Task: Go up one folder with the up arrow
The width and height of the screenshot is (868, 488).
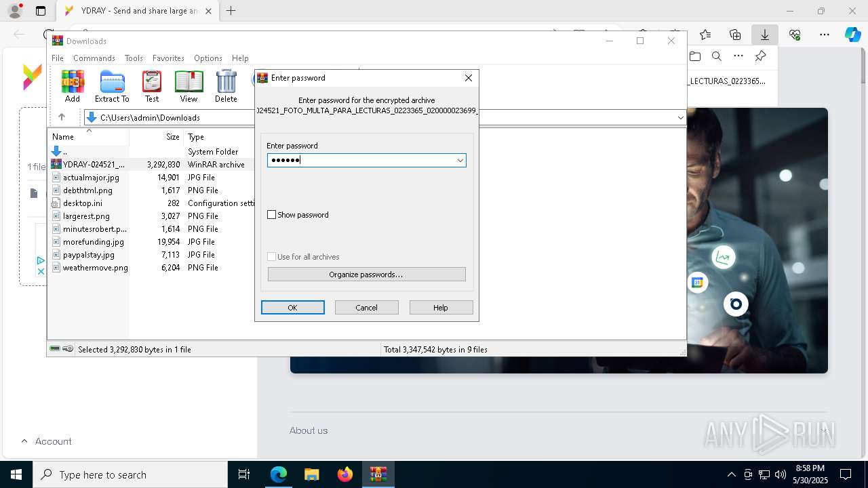Action: [62, 117]
